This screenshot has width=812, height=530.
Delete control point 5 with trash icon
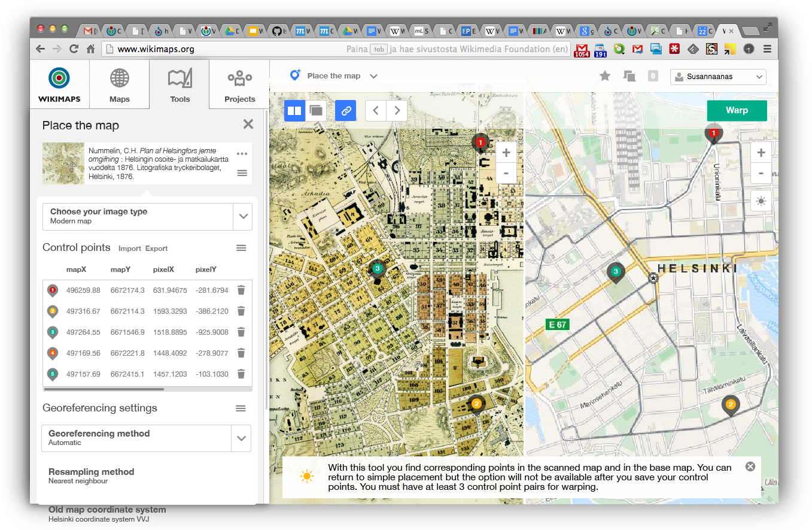click(x=241, y=374)
